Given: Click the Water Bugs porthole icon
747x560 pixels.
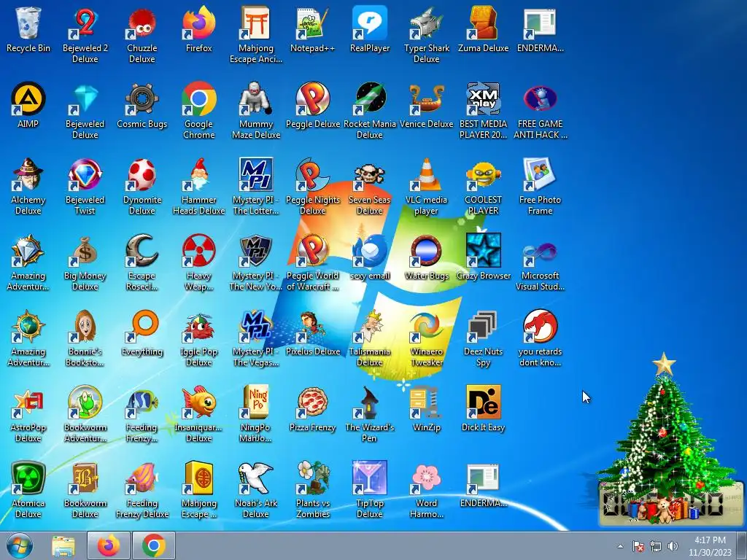Looking at the screenshot, I should (426, 250).
